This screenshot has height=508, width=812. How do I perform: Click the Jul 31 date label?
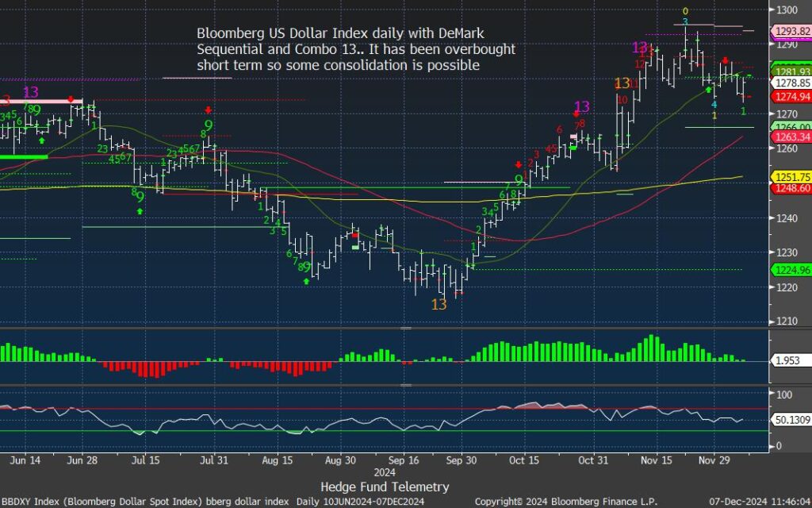pos(214,460)
